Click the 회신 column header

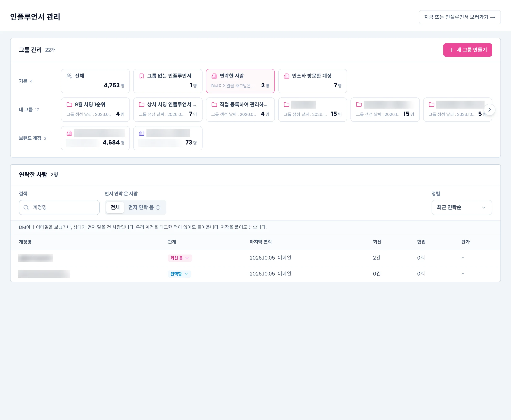(377, 242)
